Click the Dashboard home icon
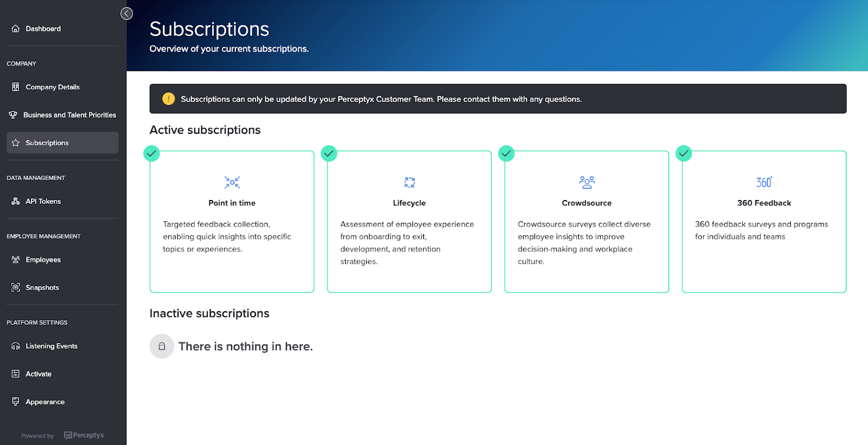This screenshot has width=868, height=445. pos(16,29)
